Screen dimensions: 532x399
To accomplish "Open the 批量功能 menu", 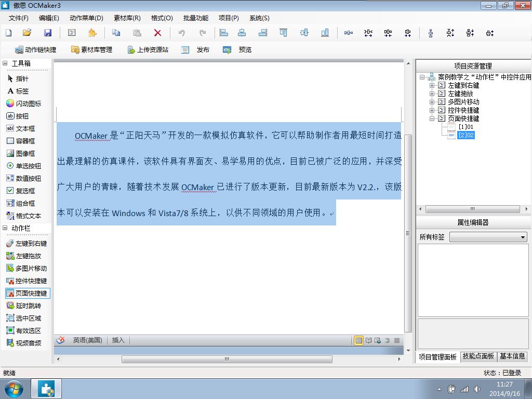I will coord(196,18).
